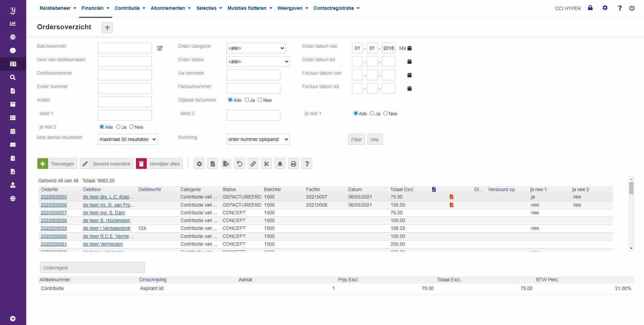The image size is (644, 325).
Task: Click the Filter button
Action: pyautogui.click(x=356, y=140)
